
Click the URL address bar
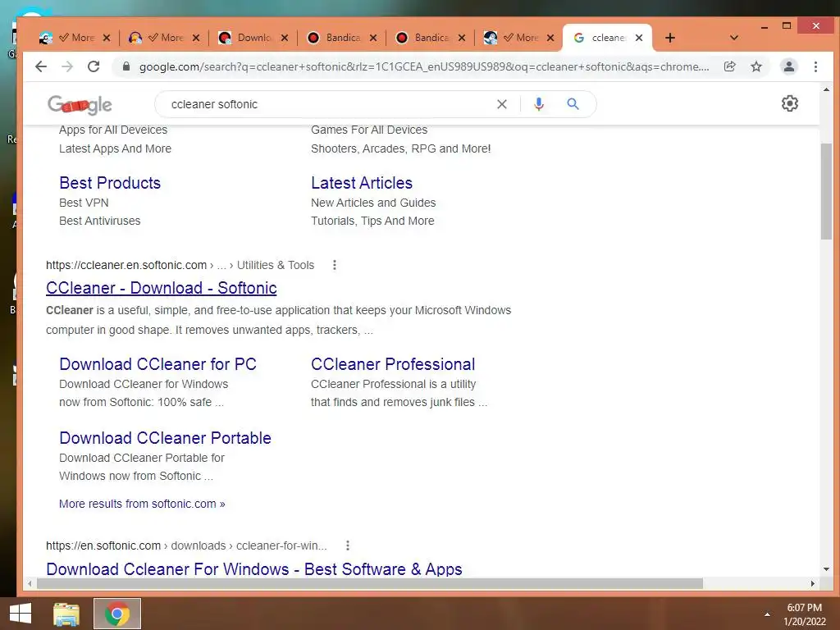tap(423, 66)
